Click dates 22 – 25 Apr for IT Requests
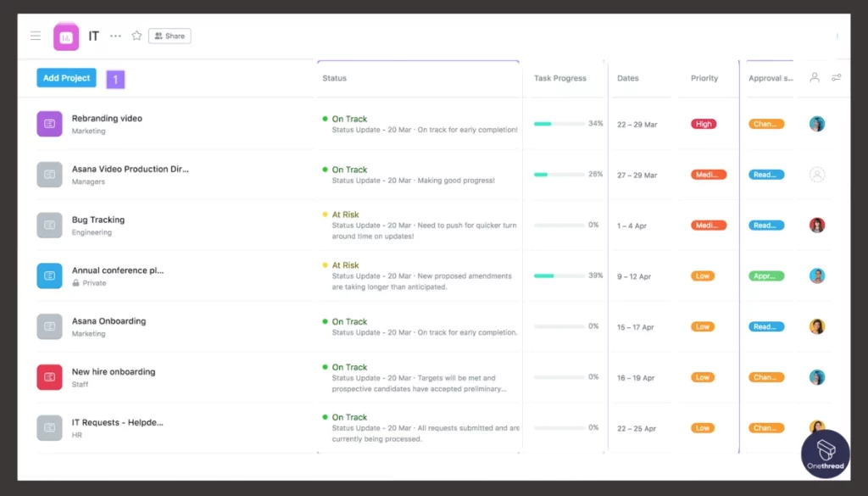The width and height of the screenshot is (868, 496). (637, 428)
